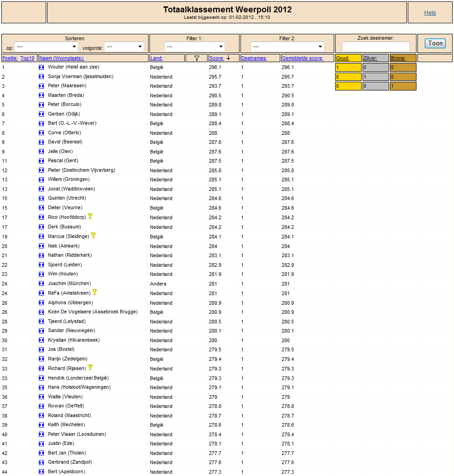Image resolution: width=454 pixels, height=476 pixels.
Task: Click the blue icon beside Joachim (München)
Action: pyautogui.click(x=42, y=284)
